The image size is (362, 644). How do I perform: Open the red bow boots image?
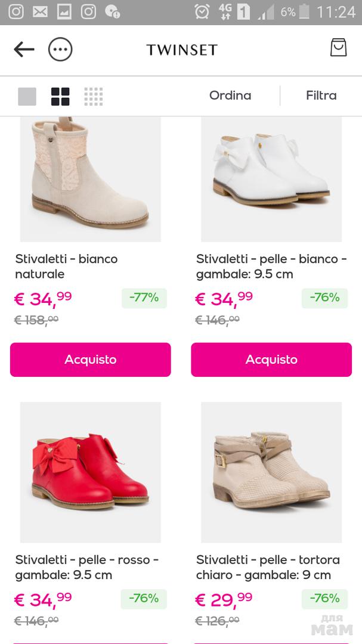click(91, 472)
